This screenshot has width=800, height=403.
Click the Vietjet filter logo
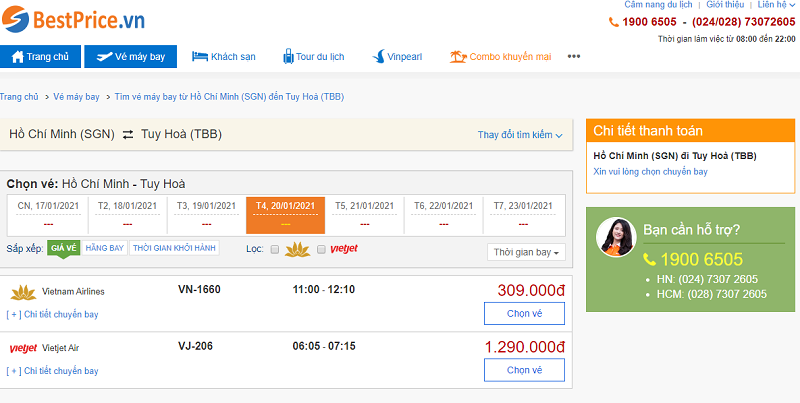(x=344, y=249)
